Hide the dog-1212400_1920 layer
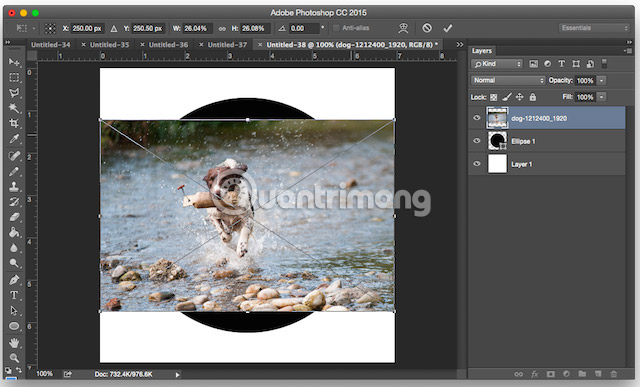640x387 pixels. pyautogui.click(x=477, y=118)
